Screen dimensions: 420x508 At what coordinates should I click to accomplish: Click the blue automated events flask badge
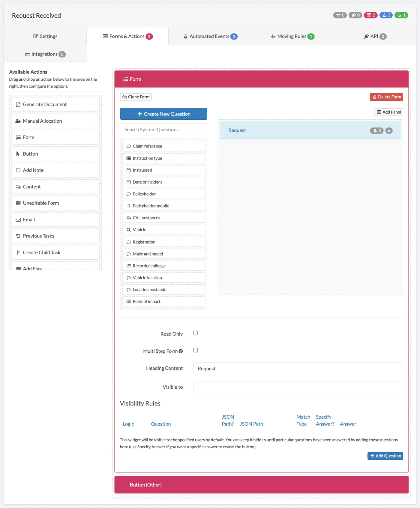[386, 15]
